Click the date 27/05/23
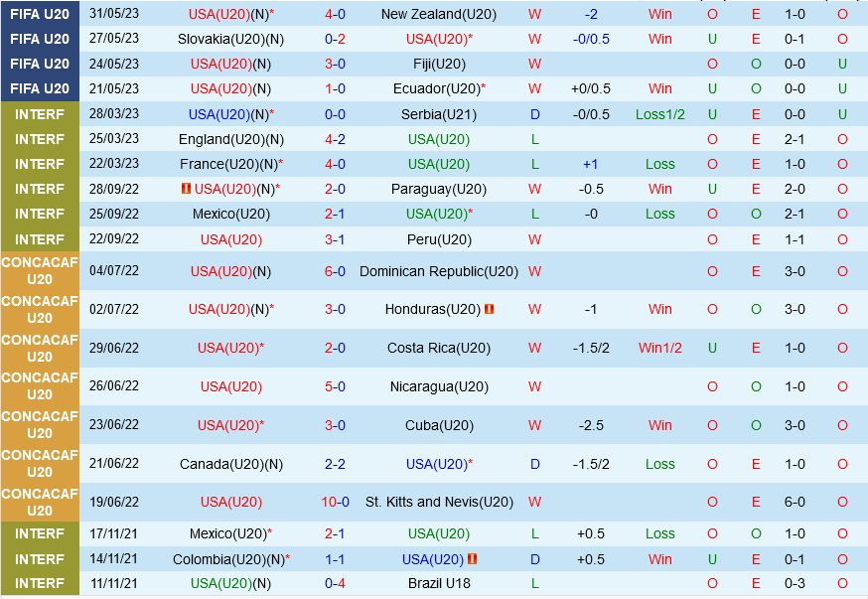Screen dimensions: 868x599 tap(114, 39)
